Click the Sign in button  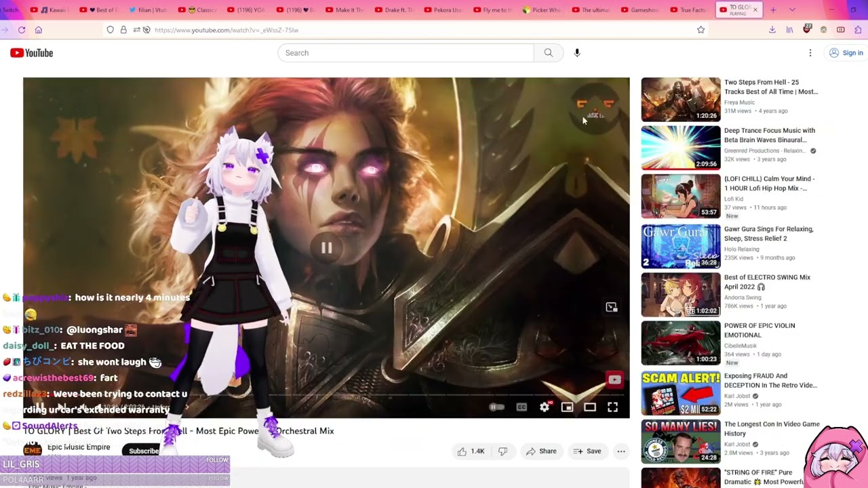846,53
